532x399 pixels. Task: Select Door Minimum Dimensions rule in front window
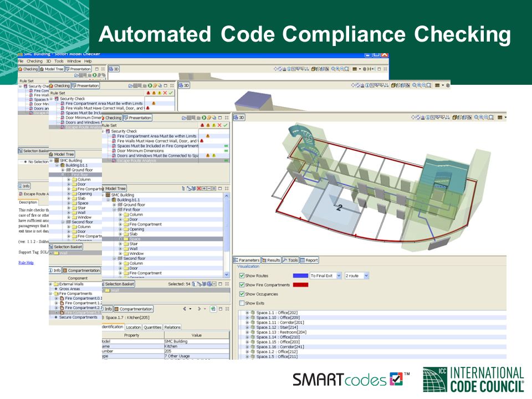click(x=140, y=151)
